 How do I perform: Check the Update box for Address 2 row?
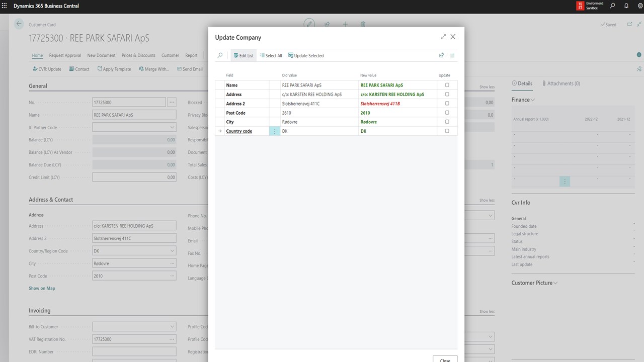447,103
